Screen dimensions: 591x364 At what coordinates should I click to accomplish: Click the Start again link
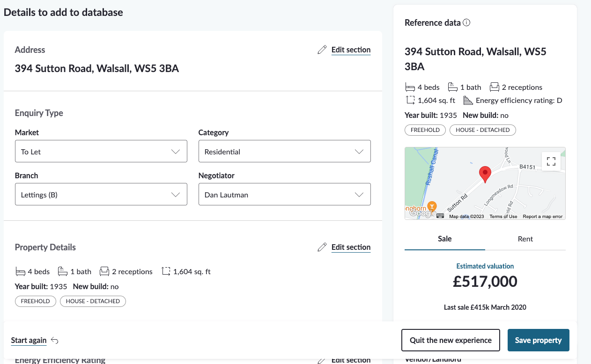(29, 340)
